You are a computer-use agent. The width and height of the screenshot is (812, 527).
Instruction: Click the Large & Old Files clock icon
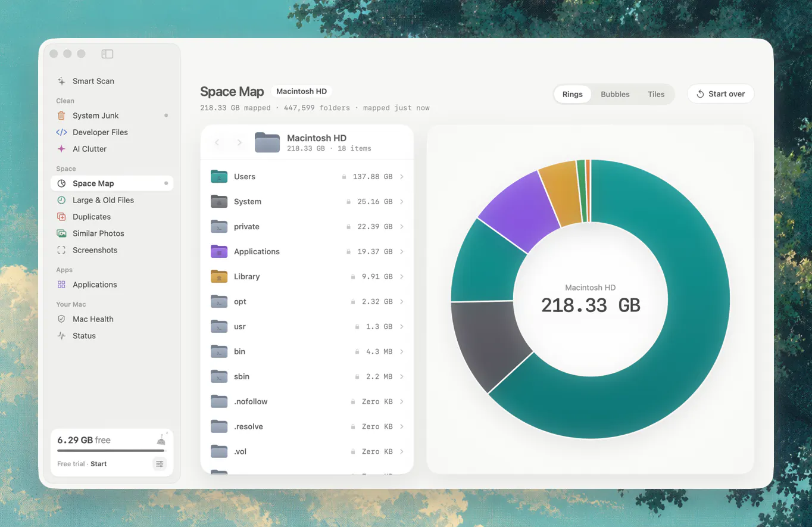tap(61, 200)
